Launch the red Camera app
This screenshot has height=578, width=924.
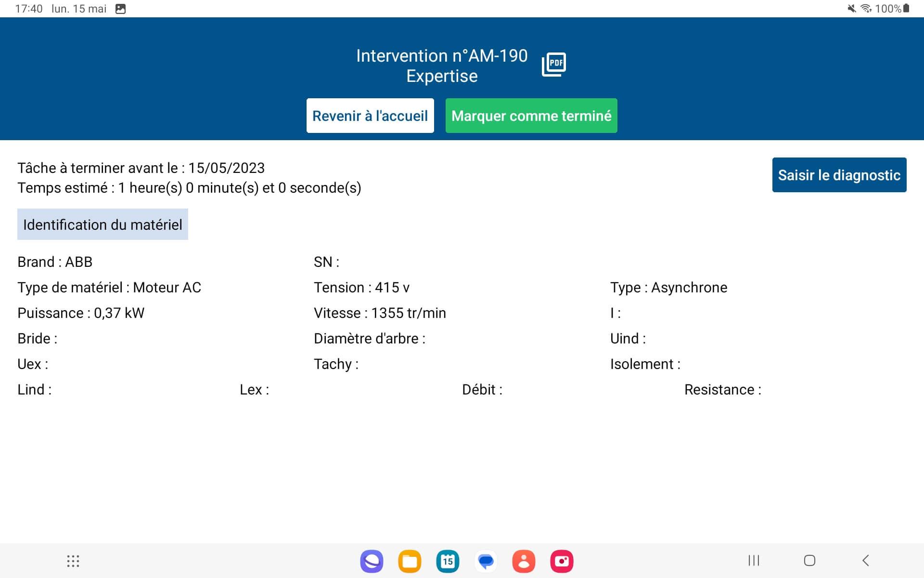pyautogui.click(x=562, y=561)
